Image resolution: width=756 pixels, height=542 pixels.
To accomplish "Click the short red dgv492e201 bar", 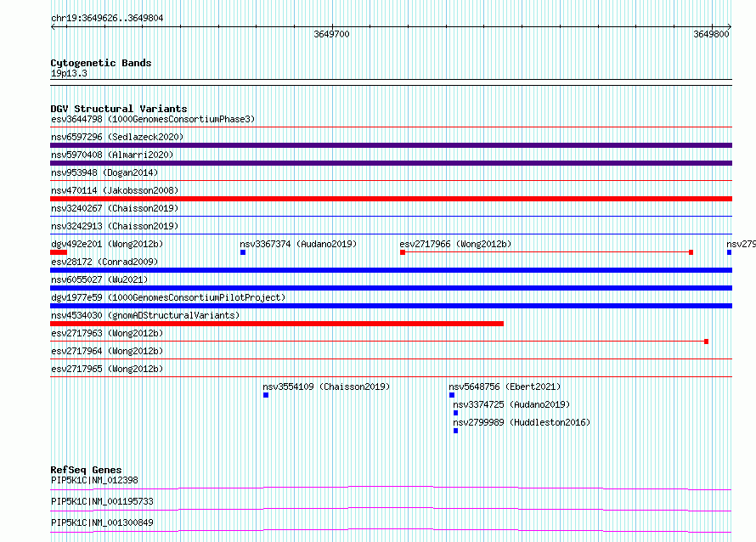I will tap(59, 252).
